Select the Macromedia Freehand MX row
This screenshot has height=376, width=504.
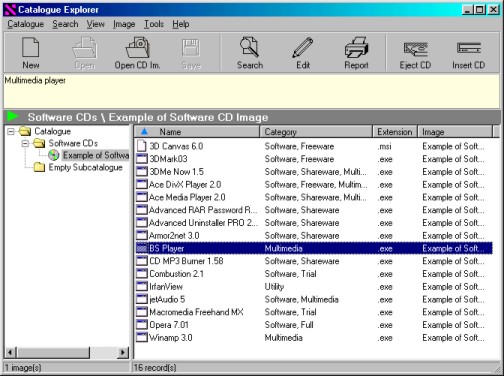(314, 312)
